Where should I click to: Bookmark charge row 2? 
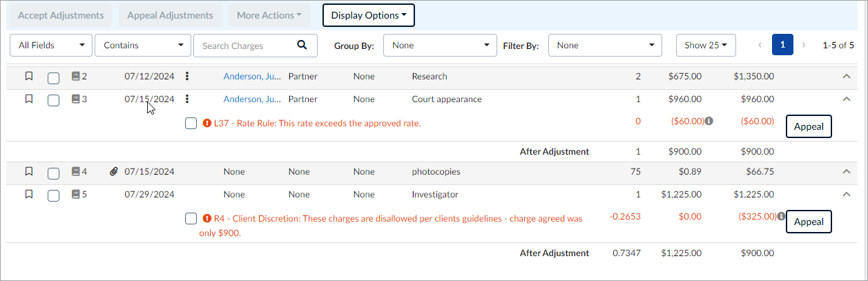(28, 77)
